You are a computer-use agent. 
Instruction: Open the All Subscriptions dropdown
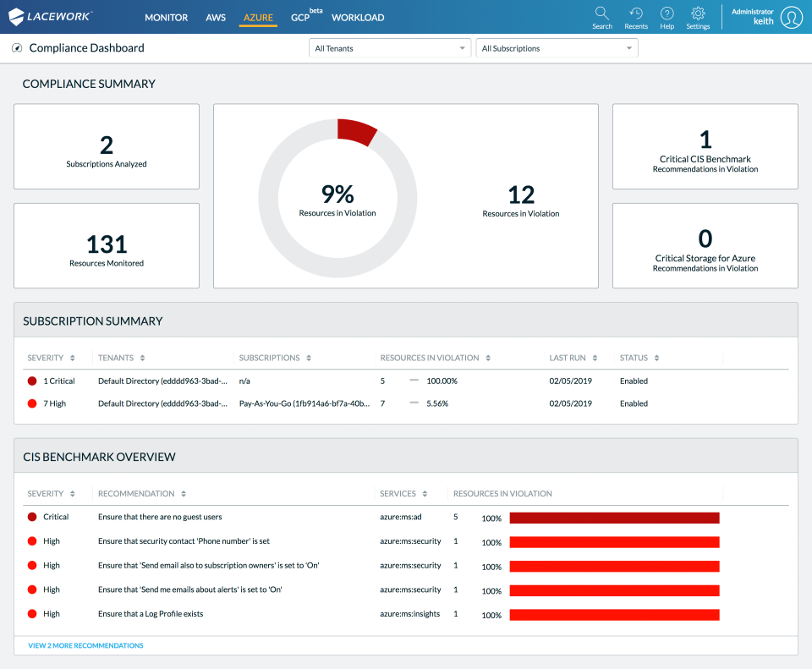point(557,48)
